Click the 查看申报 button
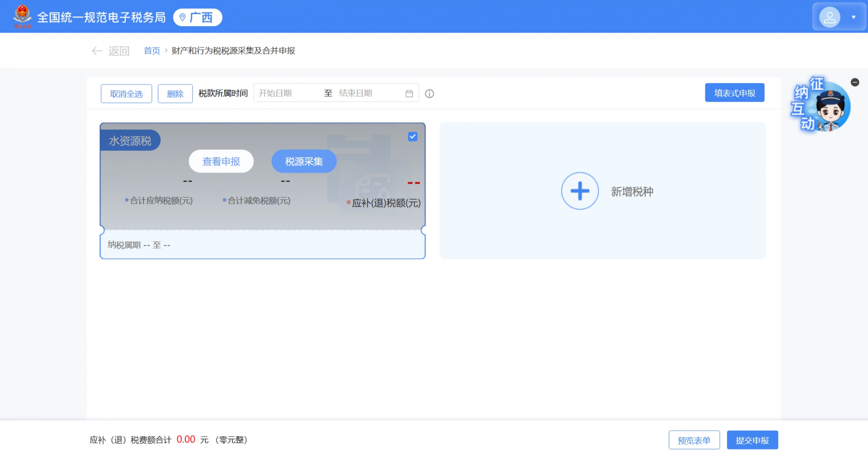The image size is (868, 456). pos(221,161)
